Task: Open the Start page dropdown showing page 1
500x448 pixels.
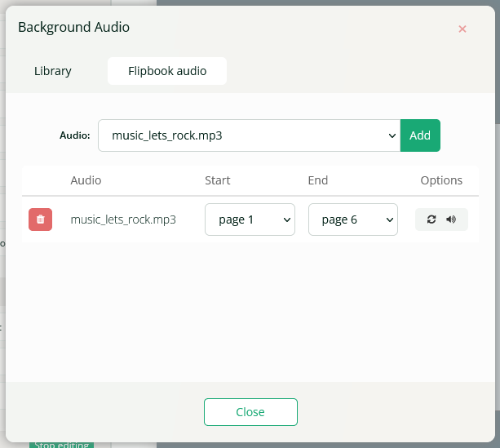Action: [x=250, y=220]
